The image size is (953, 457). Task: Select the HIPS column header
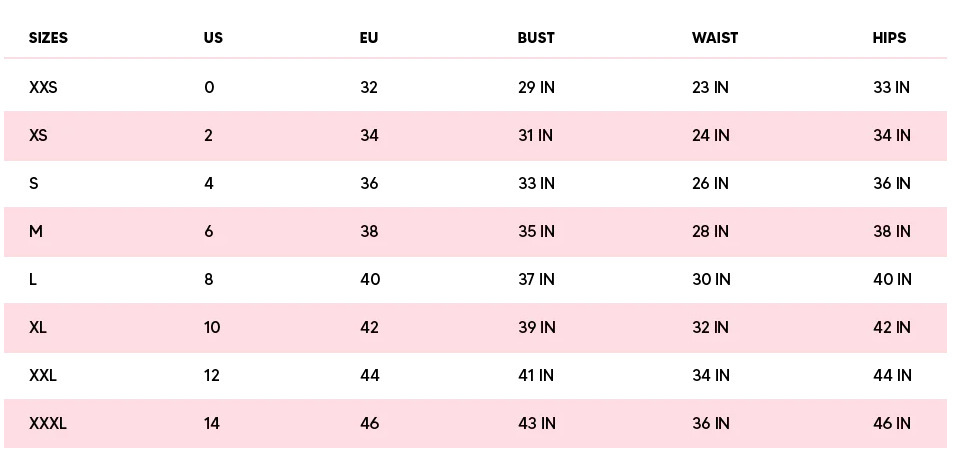889,38
